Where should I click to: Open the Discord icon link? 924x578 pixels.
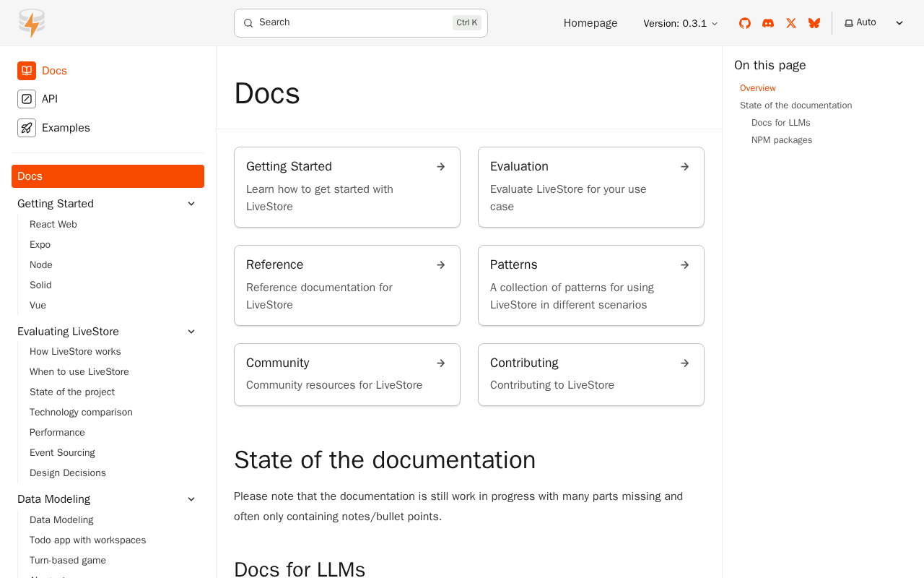click(768, 23)
